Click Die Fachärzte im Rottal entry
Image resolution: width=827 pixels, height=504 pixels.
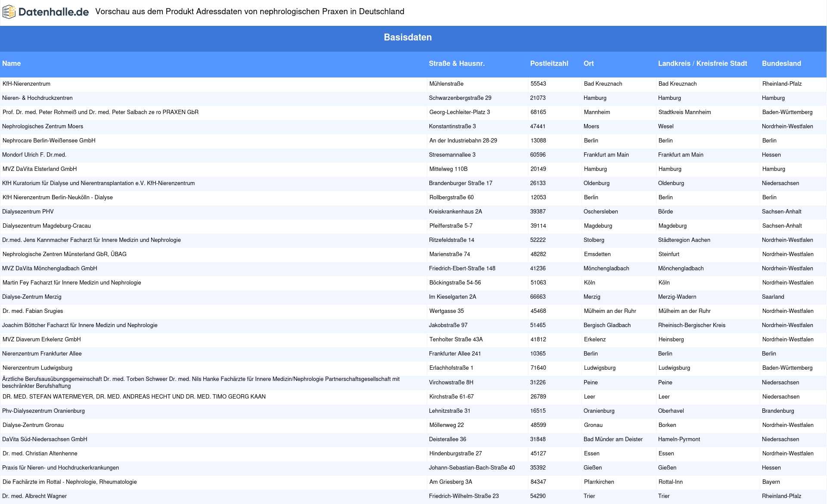point(69,482)
